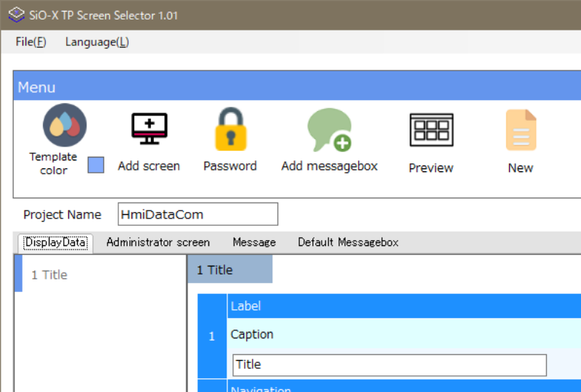Screen dimensions: 581x392
Task: Switch to the Administrator screen tab
Action: (158, 242)
